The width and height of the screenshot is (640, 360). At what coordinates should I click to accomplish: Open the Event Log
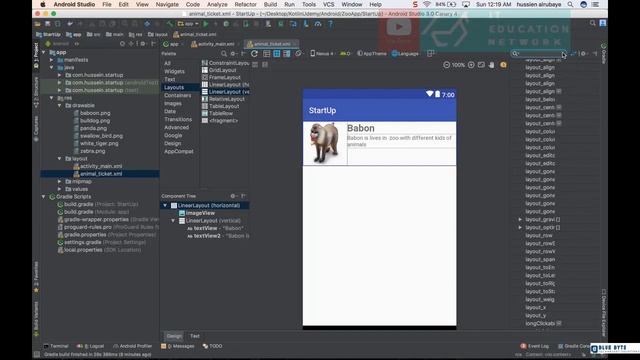coord(535,346)
